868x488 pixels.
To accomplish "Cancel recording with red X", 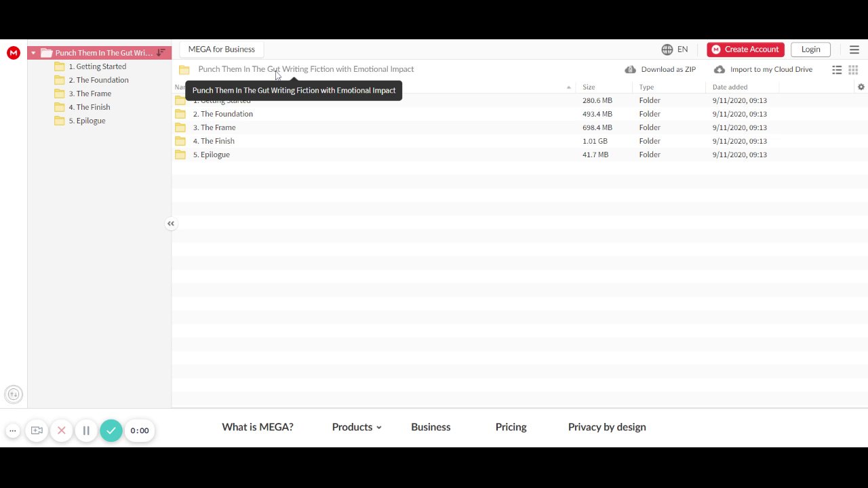I will pos(61,430).
